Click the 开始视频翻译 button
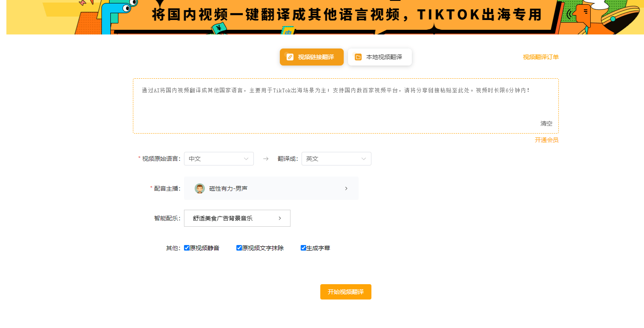The width and height of the screenshot is (644, 328). click(x=345, y=292)
